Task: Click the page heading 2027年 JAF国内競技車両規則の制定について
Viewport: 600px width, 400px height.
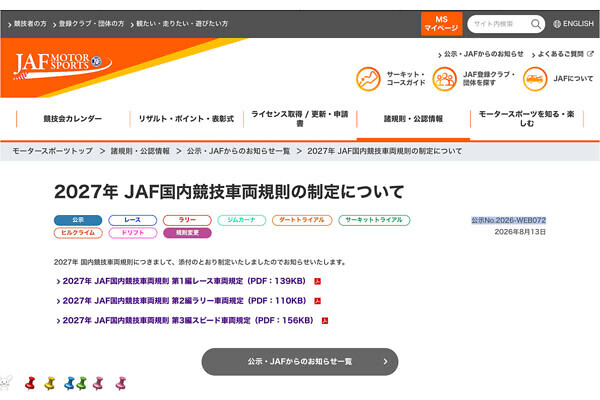Action: point(229,192)
